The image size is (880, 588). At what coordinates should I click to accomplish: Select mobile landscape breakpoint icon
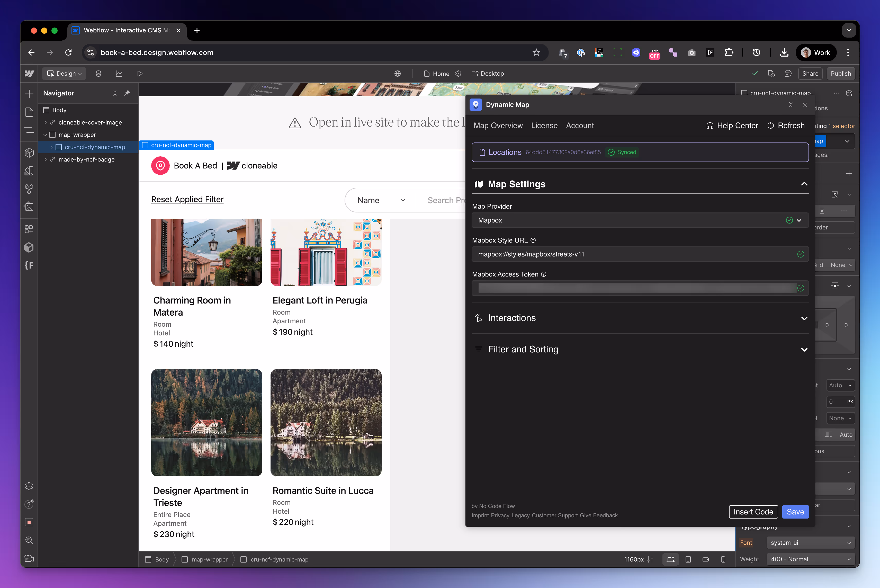(x=706, y=559)
